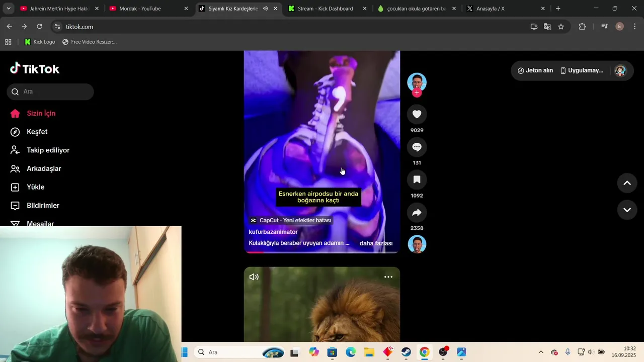This screenshot has width=644, height=362.
Task: Click the video progress bar
Action: (x=322, y=252)
